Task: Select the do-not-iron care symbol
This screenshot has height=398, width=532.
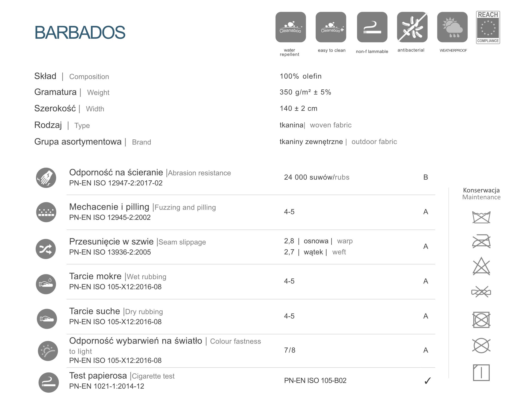Action: [x=481, y=241]
